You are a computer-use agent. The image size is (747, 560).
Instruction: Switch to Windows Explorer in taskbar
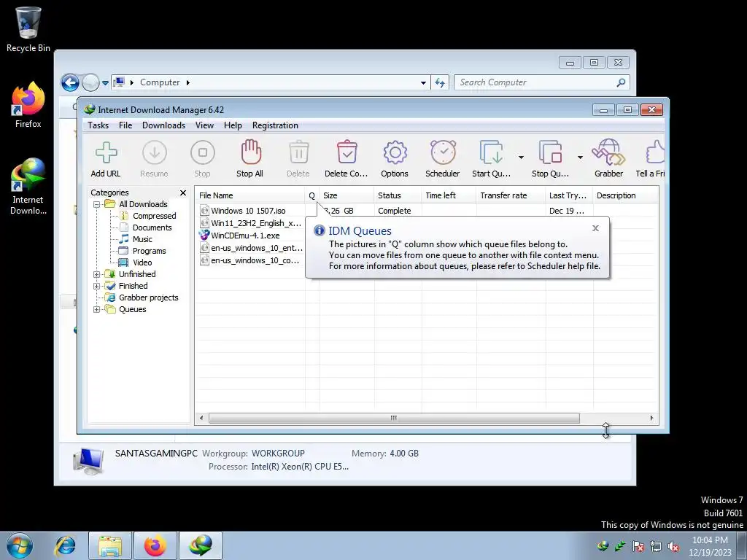click(110, 545)
